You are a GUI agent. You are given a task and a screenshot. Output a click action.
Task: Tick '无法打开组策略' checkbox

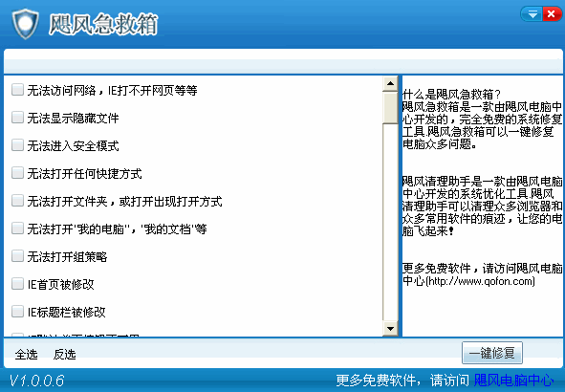click(x=17, y=256)
